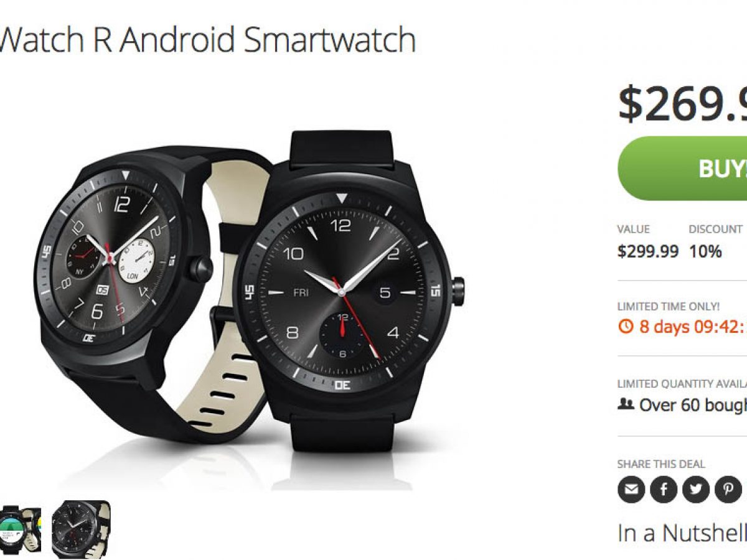Pin this deal on Pinterest
Image resolution: width=747 pixels, height=560 pixels.
(x=728, y=490)
